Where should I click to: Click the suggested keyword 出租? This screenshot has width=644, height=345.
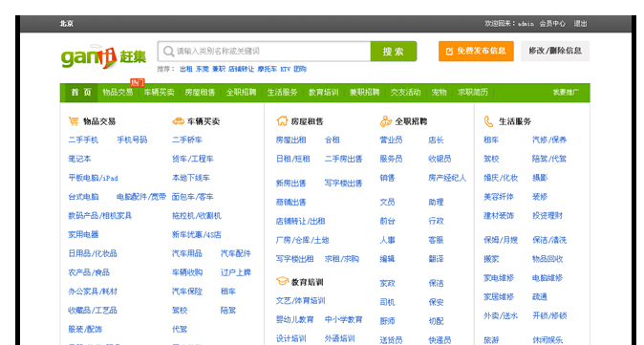point(186,69)
